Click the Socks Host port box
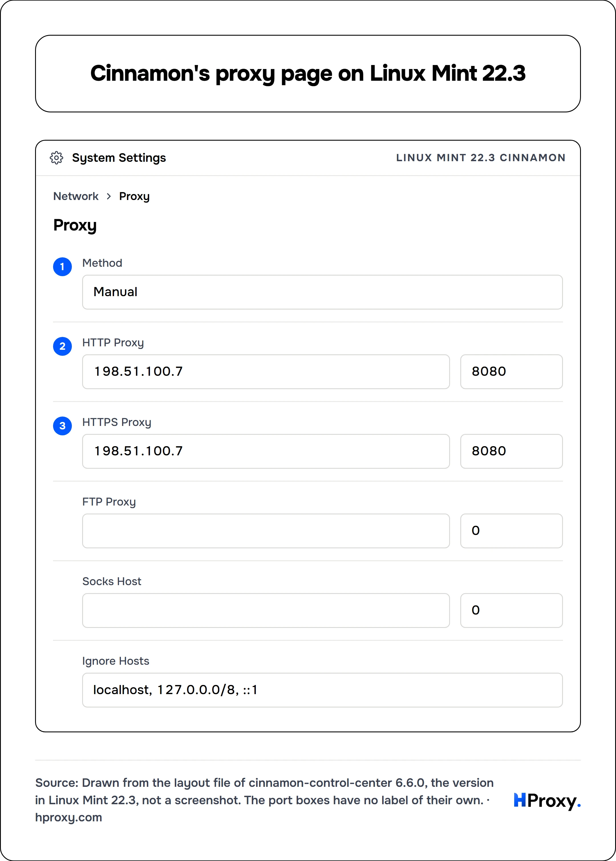The width and height of the screenshot is (616, 861). coord(511,611)
